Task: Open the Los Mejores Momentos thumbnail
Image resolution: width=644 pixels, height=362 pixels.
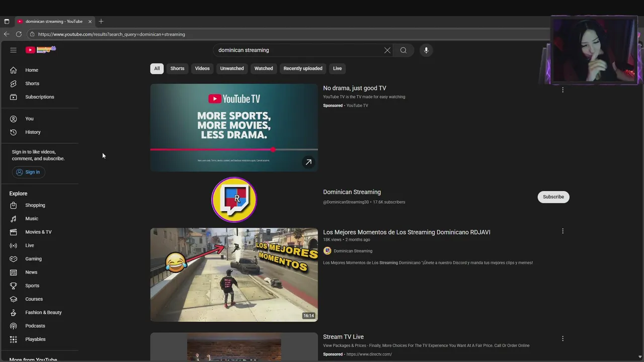Action: pyautogui.click(x=234, y=275)
